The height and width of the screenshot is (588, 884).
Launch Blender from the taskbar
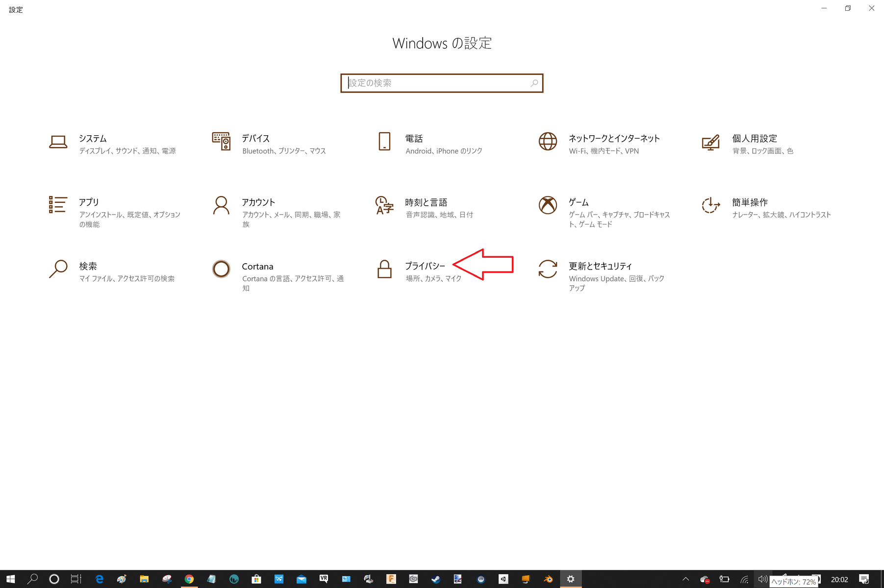pos(548,579)
